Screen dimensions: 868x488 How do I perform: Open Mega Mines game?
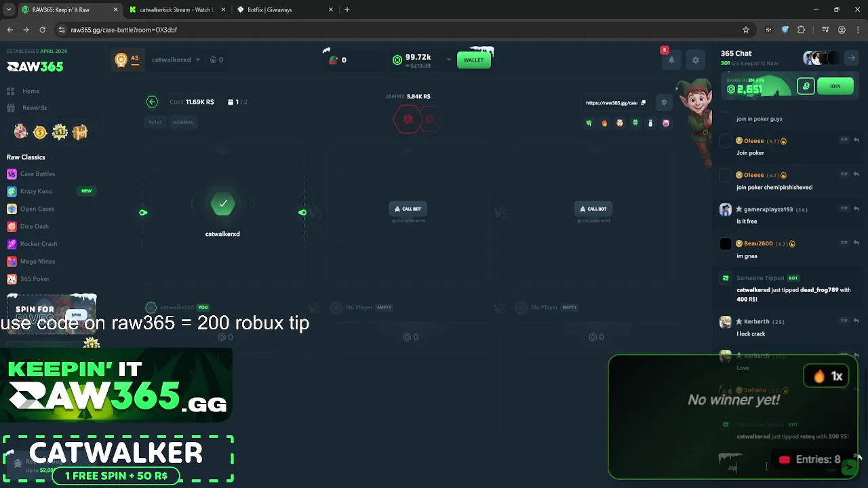31,262
